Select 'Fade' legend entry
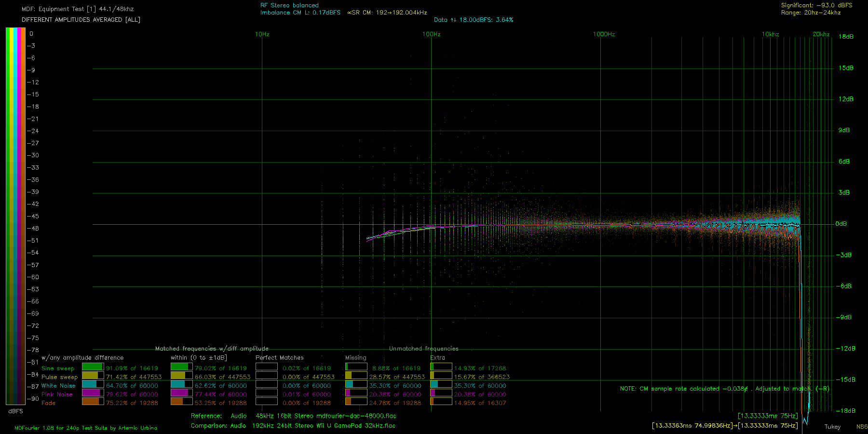 point(48,403)
